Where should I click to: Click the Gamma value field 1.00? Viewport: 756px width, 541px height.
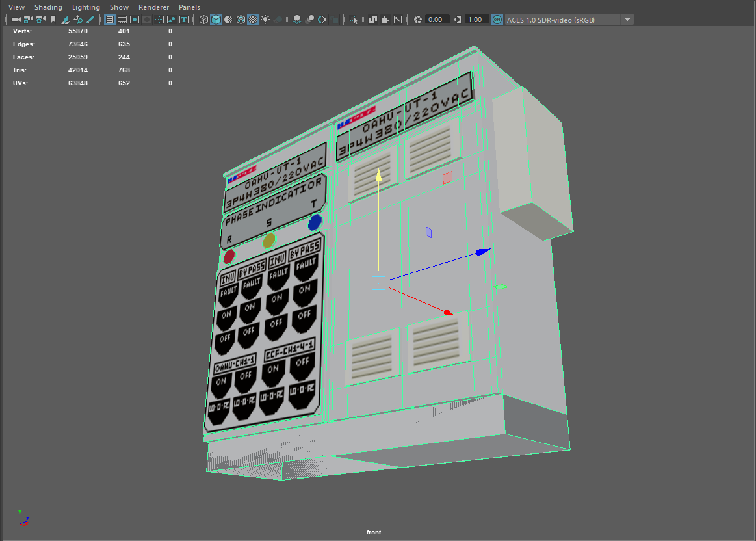pos(477,20)
